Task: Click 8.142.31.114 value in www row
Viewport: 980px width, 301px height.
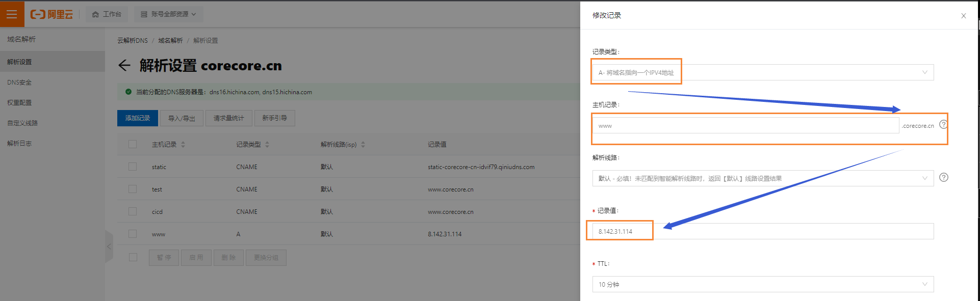Action: coord(445,234)
